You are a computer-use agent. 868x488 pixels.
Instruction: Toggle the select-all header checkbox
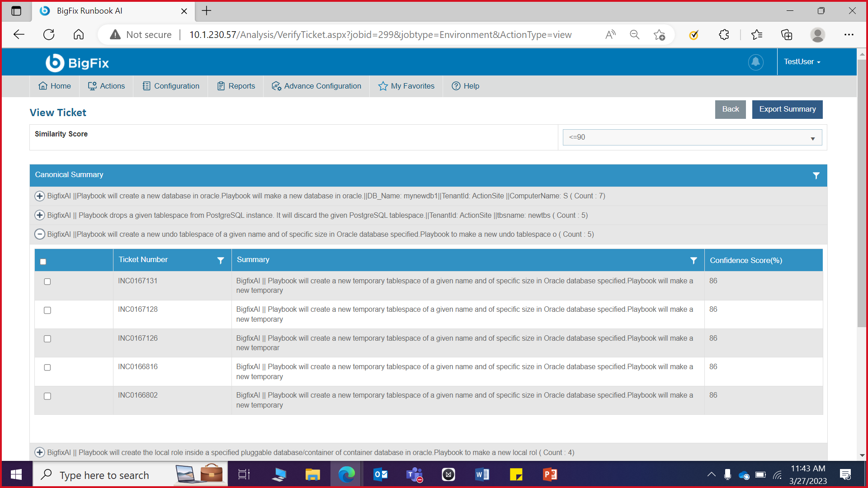pyautogui.click(x=43, y=262)
